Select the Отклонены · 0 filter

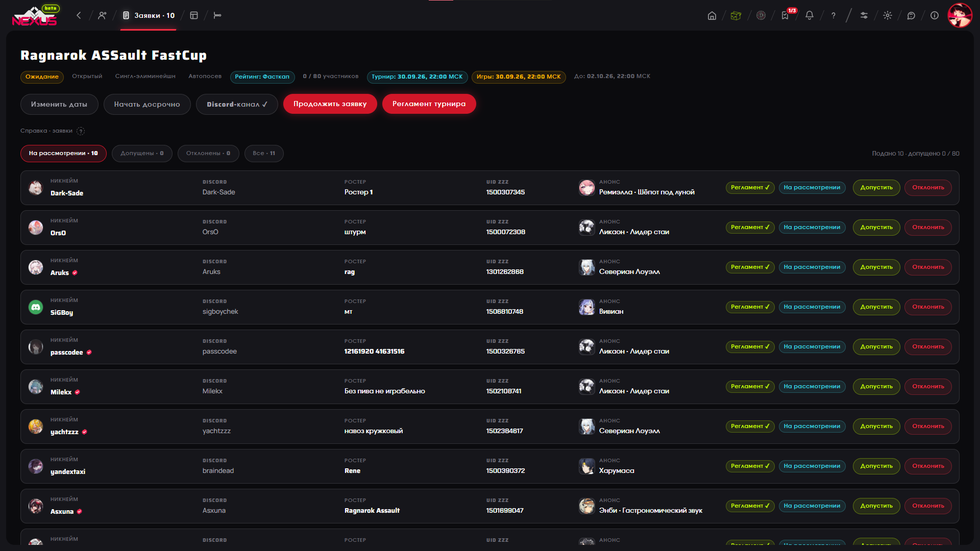(208, 153)
